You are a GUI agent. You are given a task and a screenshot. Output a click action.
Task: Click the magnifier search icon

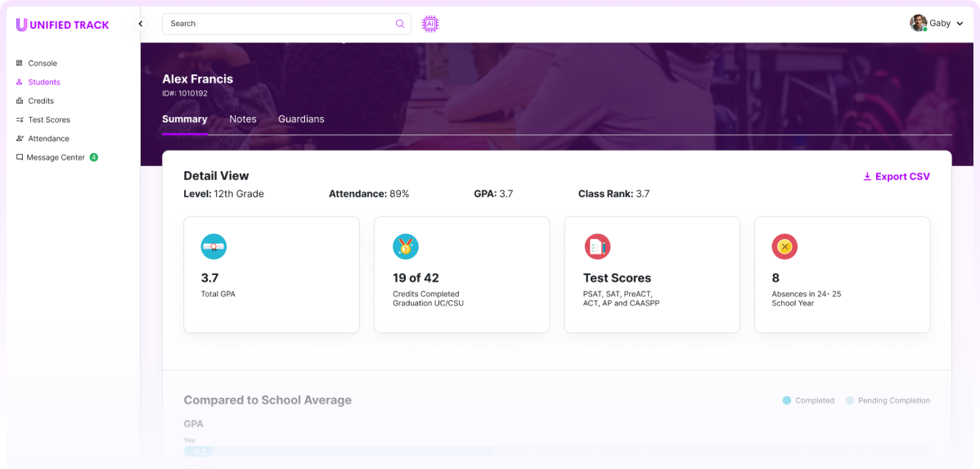pos(400,24)
